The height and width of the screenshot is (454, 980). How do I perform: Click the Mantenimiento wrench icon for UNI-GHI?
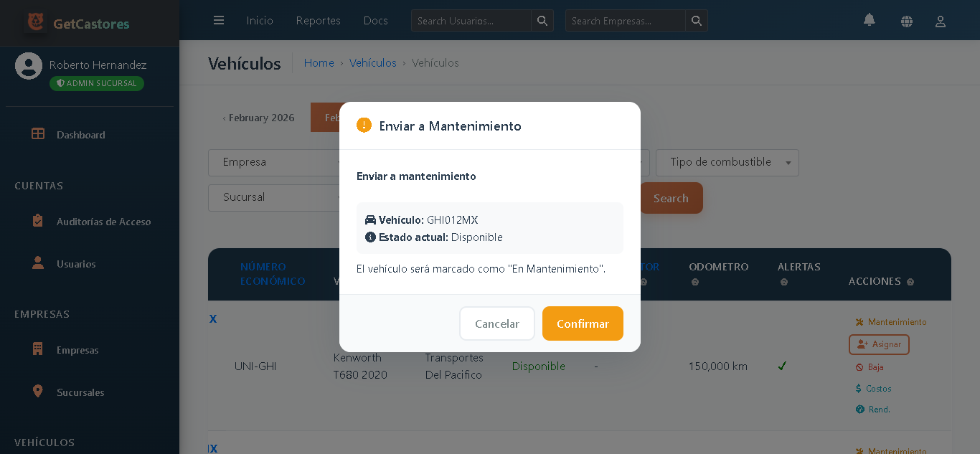click(859, 322)
